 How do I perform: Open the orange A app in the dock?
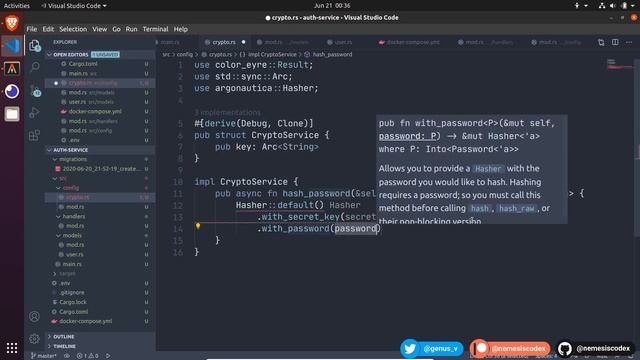click(x=12, y=69)
